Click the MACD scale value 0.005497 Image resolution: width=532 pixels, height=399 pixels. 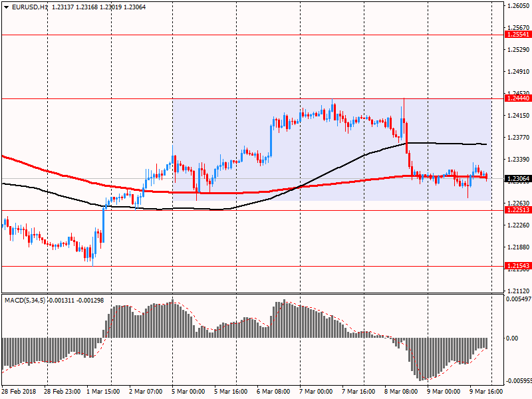coord(519,299)
